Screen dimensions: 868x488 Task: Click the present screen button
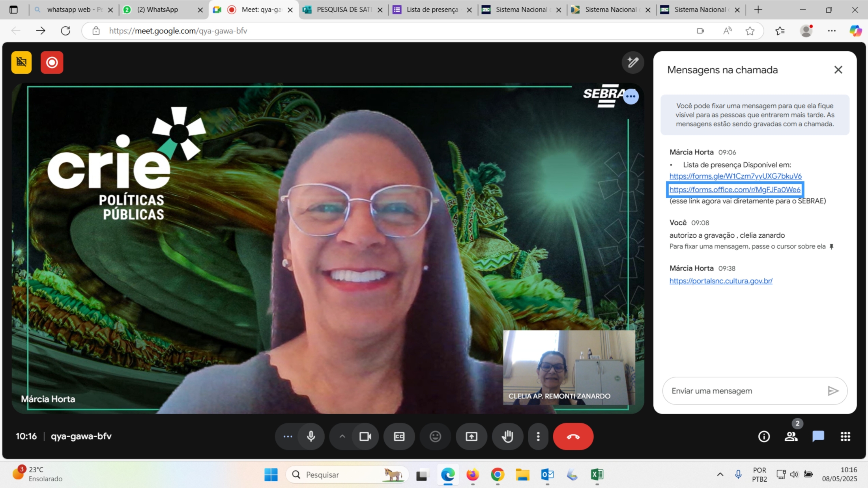click(471, 436)
